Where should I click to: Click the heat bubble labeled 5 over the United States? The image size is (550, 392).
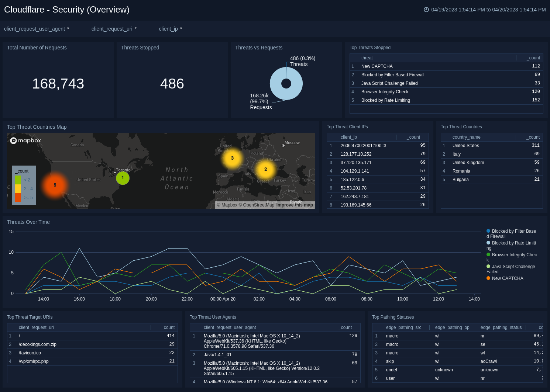55,185
